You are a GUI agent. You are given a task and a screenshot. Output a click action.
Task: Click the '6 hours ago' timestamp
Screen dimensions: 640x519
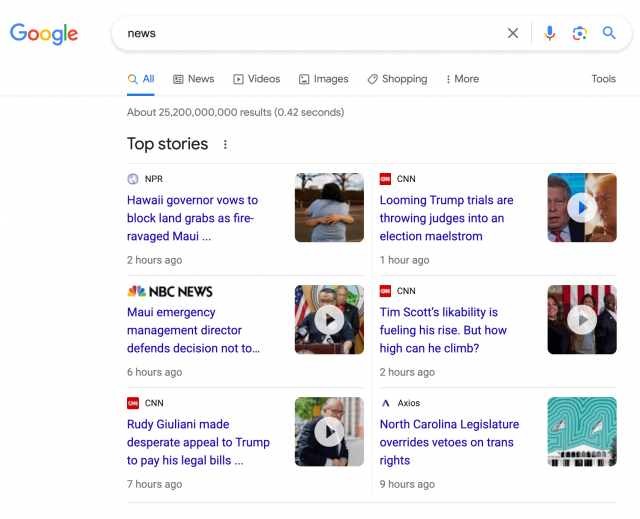point(154,372)
